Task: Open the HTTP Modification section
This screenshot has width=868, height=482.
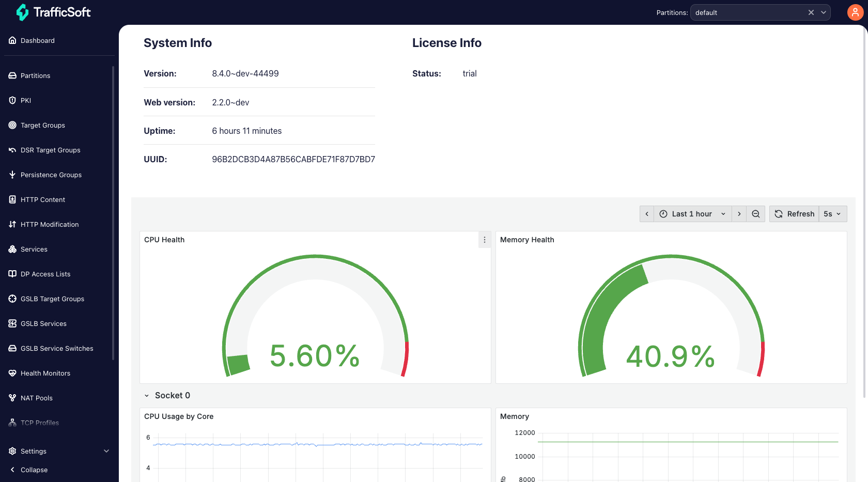Action: [49, 224]
